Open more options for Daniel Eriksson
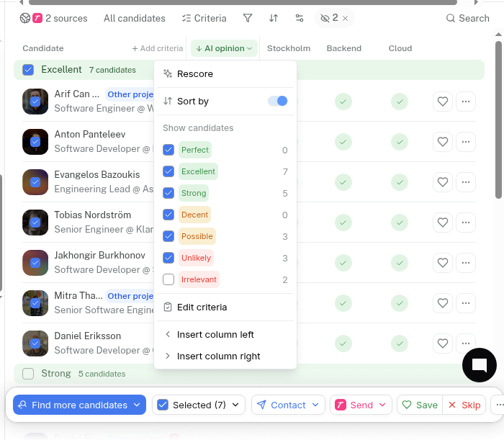The height and width of the screenshot is (440, 504). (465, 344)
